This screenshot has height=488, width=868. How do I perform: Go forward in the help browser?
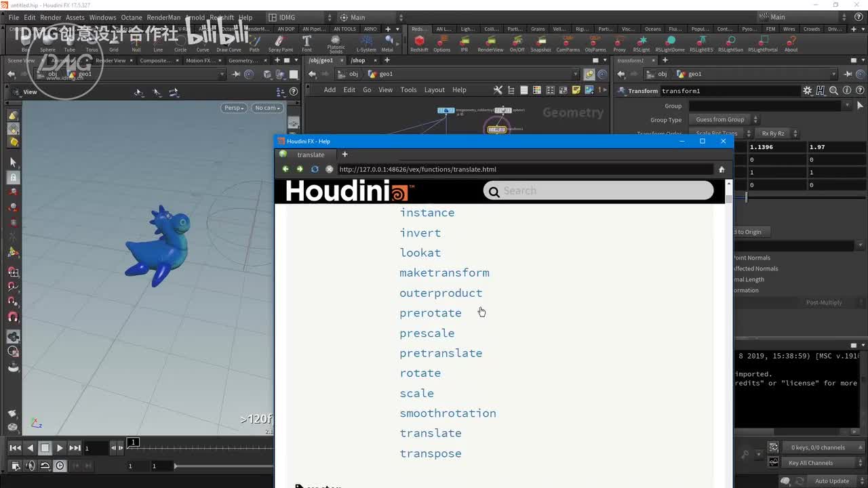[300, 169]
